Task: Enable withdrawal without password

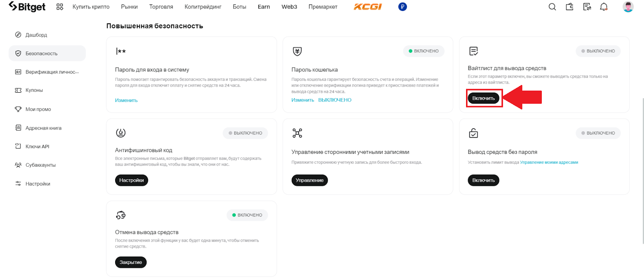Action: click(483, 180)
